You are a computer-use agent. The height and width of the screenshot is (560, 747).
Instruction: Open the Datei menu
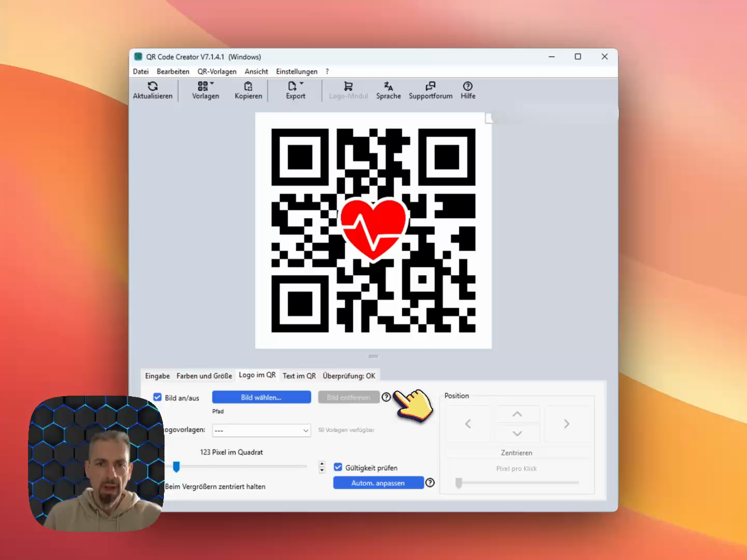point(141,72)
